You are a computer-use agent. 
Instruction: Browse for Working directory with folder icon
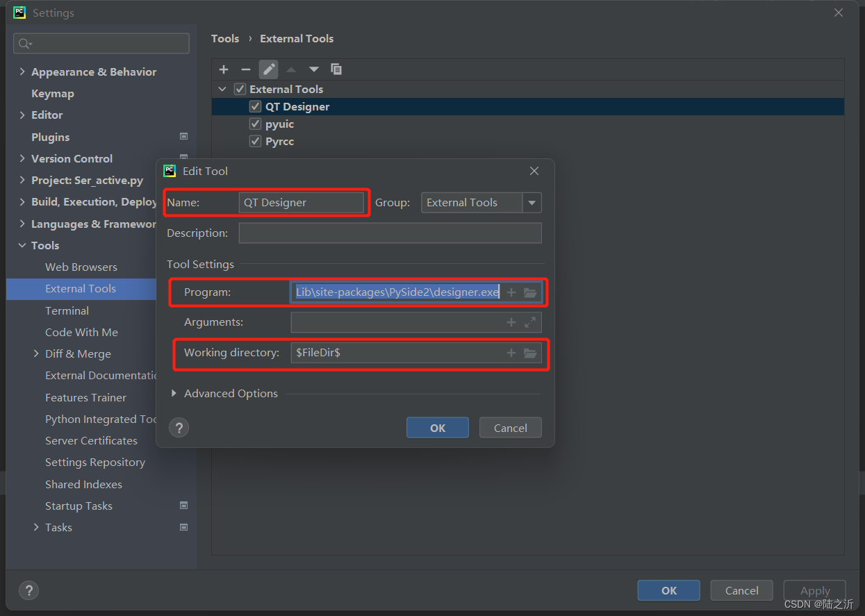pyautogui.click(x=530, y=353)
